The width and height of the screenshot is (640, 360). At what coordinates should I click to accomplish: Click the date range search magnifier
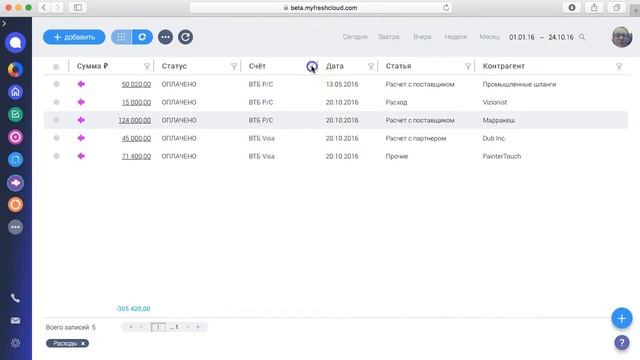click(582, 37)
